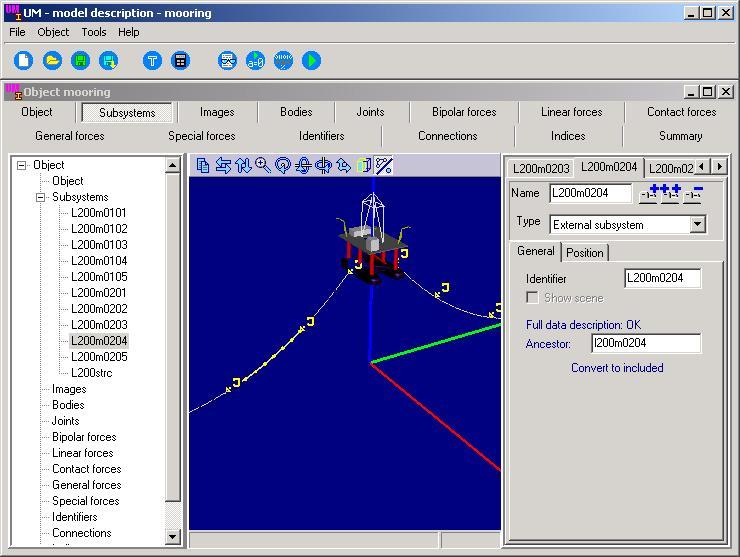The image size is (740, 557).
Task: Save the model with the green floppy icon
Action: [80, 60]
